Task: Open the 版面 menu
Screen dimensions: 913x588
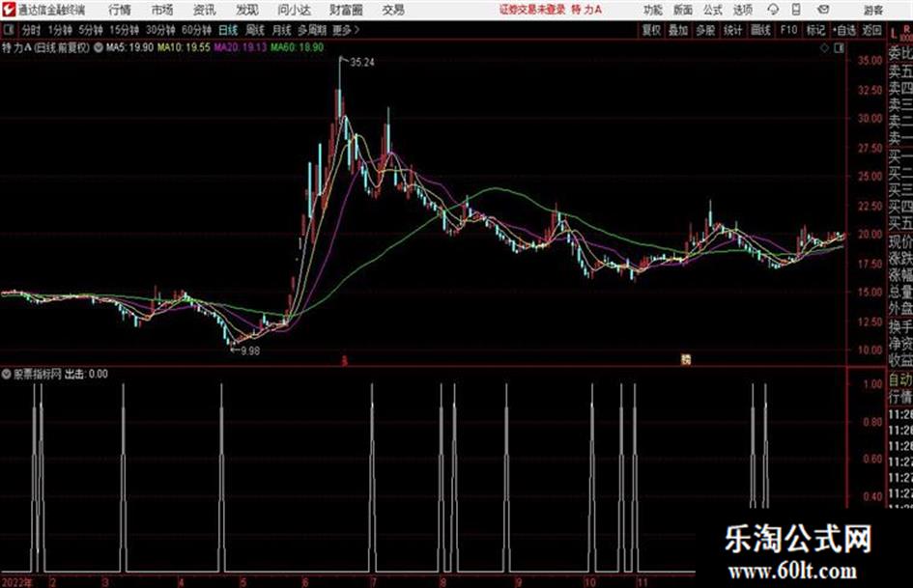Action: 683,10
